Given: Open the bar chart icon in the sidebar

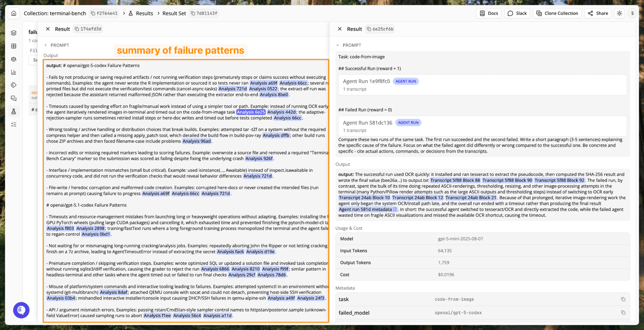Looking at the screenshot, I should [x=14, y=72].
